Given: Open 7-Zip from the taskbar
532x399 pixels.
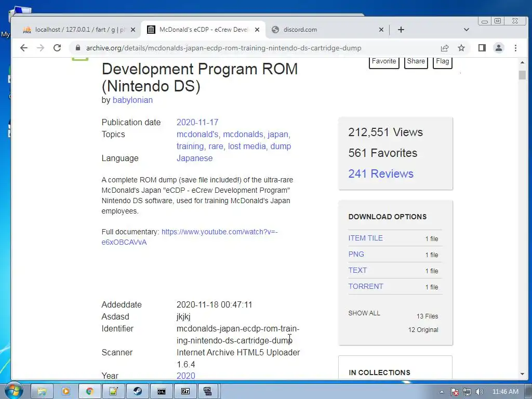Looking at the screenshot, I should click(185, 392).
